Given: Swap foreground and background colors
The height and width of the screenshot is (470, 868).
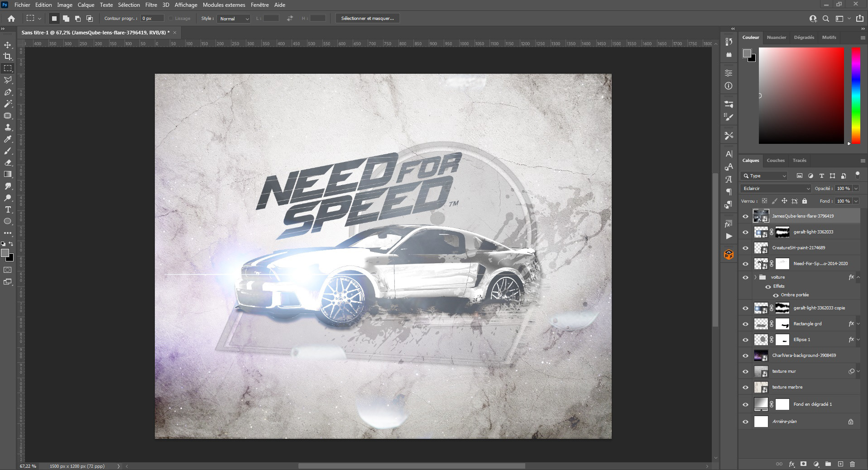Looking at the screenshot, I should pos(11,244).
